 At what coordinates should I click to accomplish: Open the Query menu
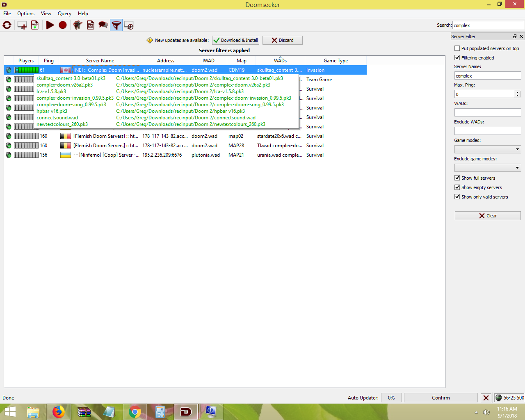(x=64, y=14)
